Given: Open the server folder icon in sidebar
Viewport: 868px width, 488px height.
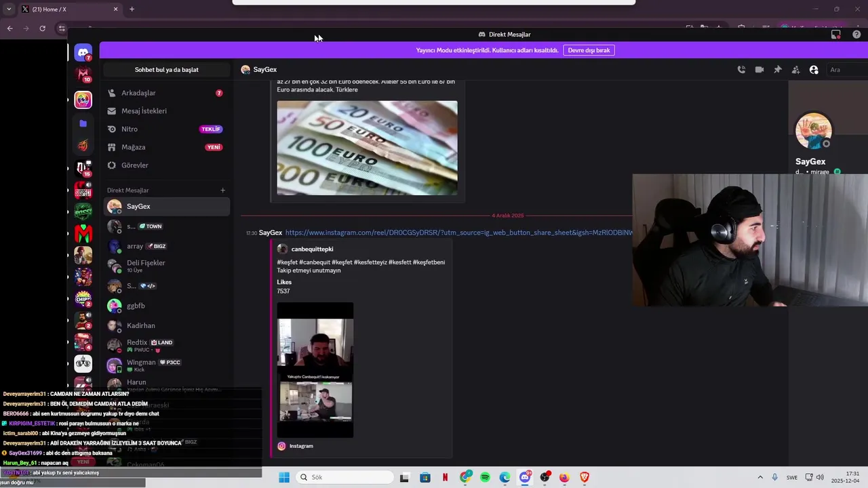Looking at the screenshot, I should [x=83, y=123].
